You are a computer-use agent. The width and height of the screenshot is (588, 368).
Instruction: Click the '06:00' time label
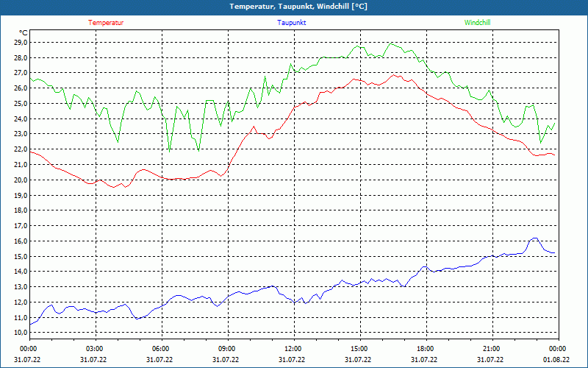pos(161,349)
